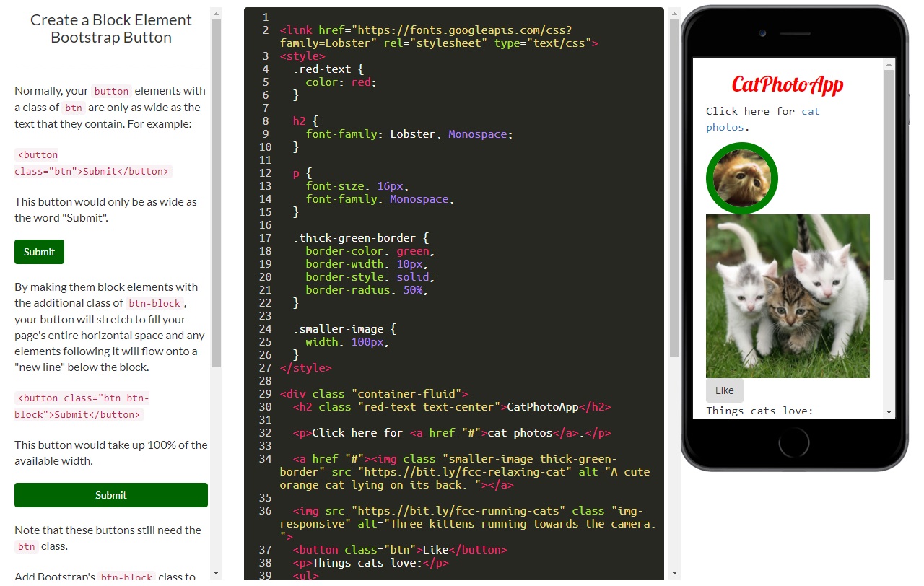Click the div class="container-fluid" line
This screenshot has height=586, width=924.
[374, 394]
